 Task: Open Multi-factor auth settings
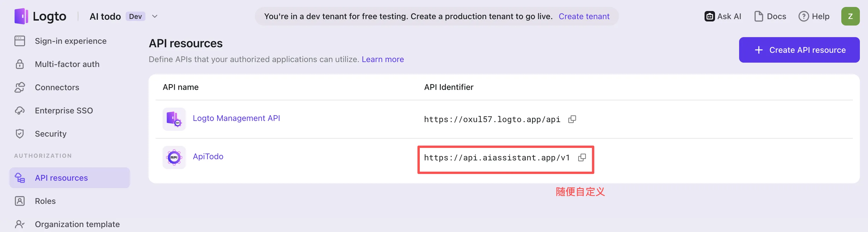[x=67, y=64]
